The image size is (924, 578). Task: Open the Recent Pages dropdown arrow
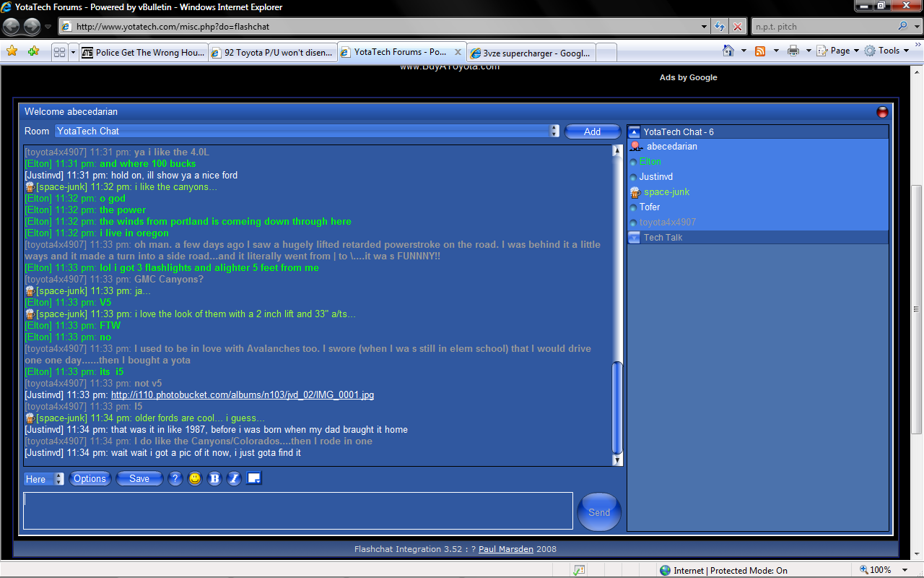48,27
